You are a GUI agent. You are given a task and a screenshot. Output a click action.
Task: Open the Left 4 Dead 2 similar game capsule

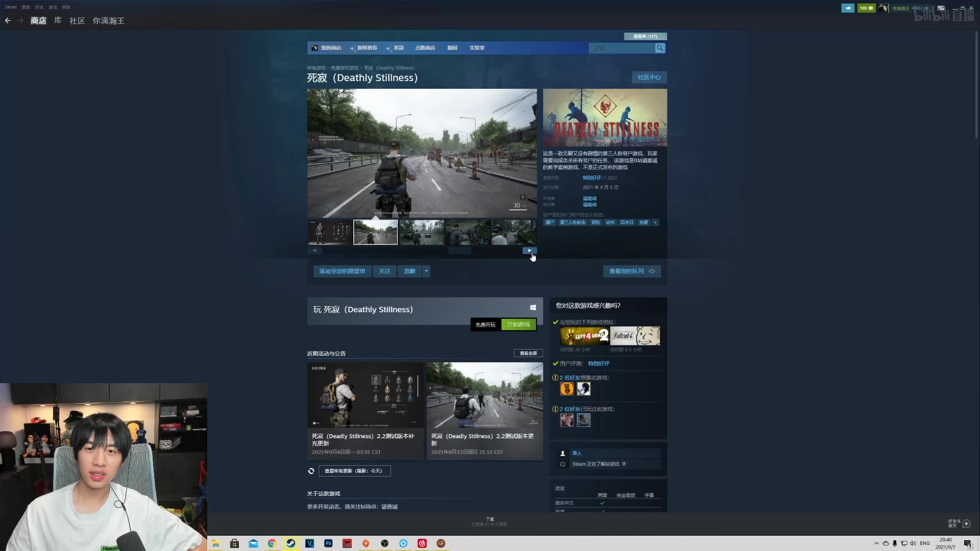click(584, 336)
